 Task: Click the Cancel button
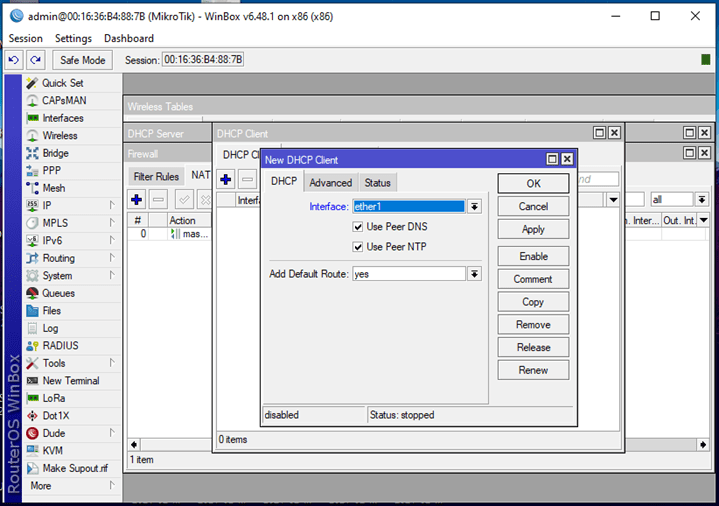click(533, 206)
